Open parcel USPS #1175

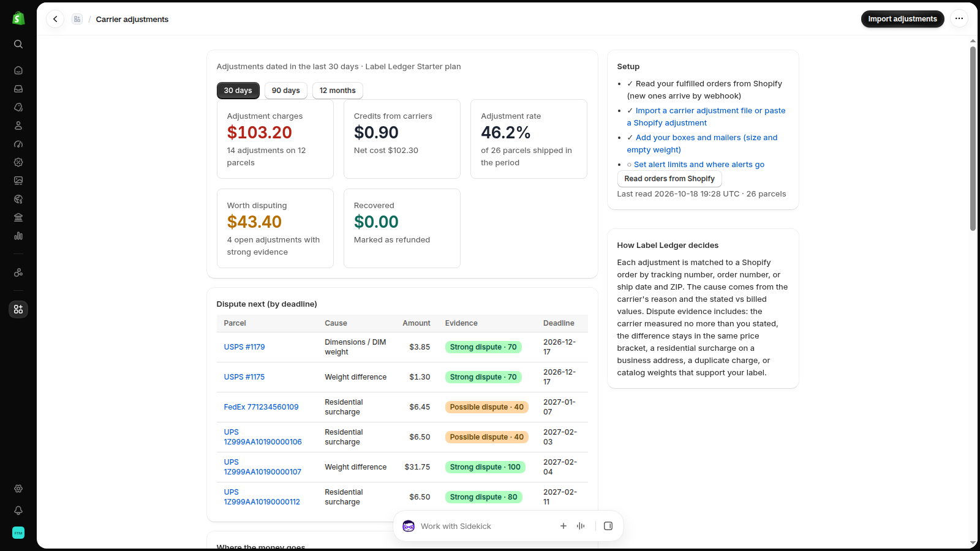pyautogui.click(x=244, y=377)
